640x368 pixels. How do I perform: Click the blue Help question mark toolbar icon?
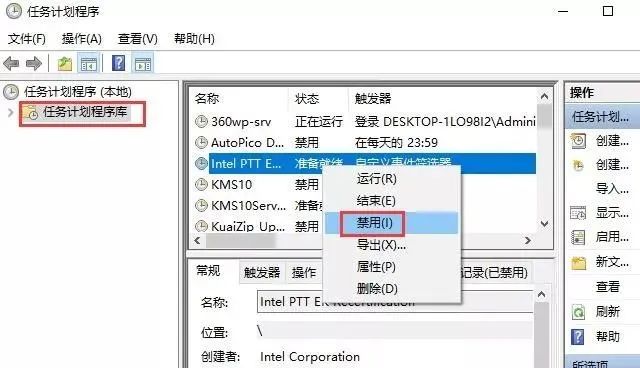point(118,63)
